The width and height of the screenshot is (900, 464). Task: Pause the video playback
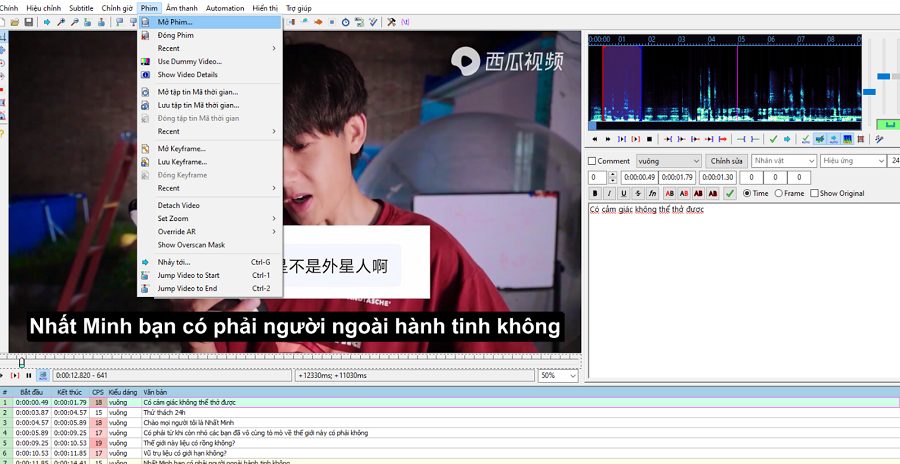(x=27, y=376)
